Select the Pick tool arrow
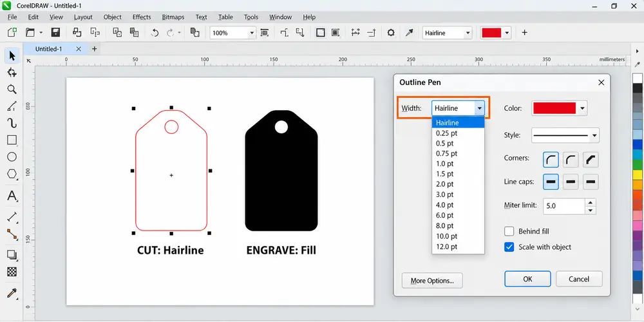 pyautogui.click(x=12, y=56)
